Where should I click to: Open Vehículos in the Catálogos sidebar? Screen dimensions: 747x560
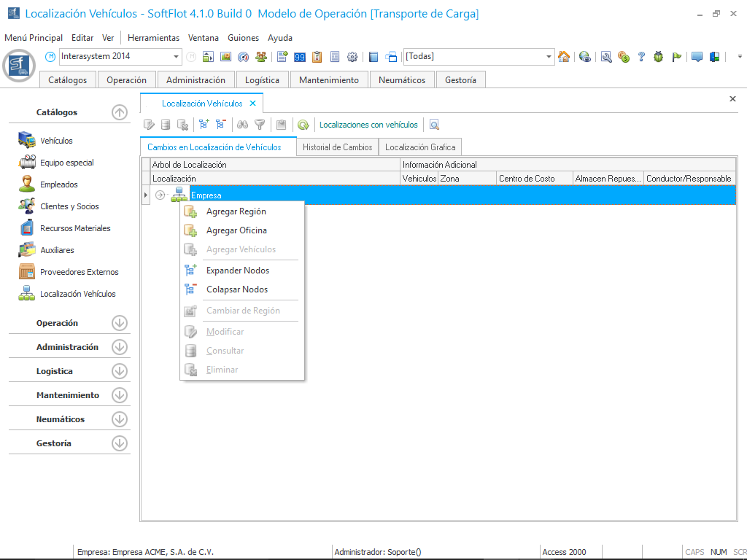56,141
